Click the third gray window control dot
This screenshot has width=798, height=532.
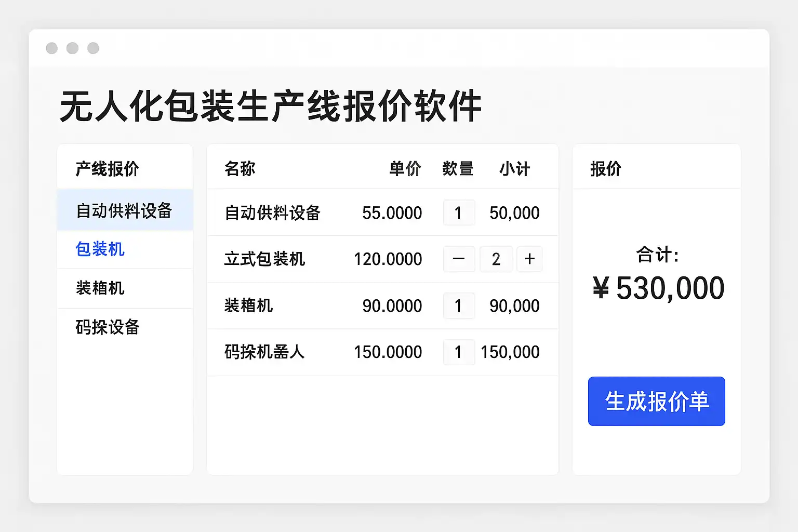pos(93,48)
